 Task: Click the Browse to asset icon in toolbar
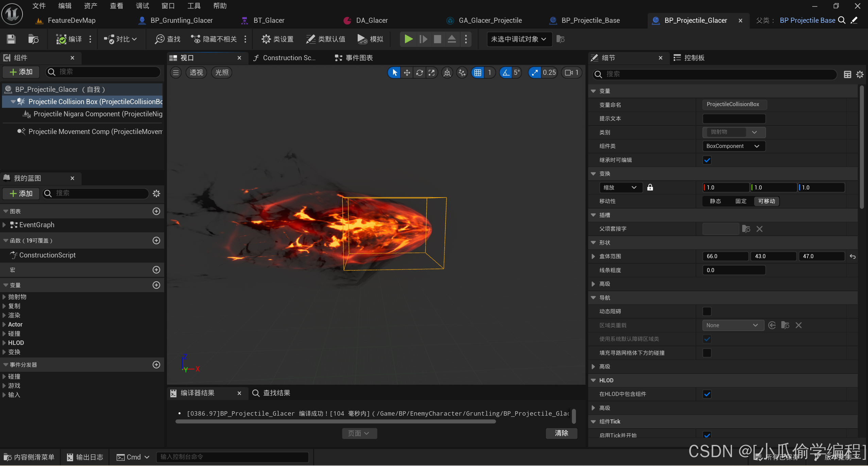[x=33, y=39]
